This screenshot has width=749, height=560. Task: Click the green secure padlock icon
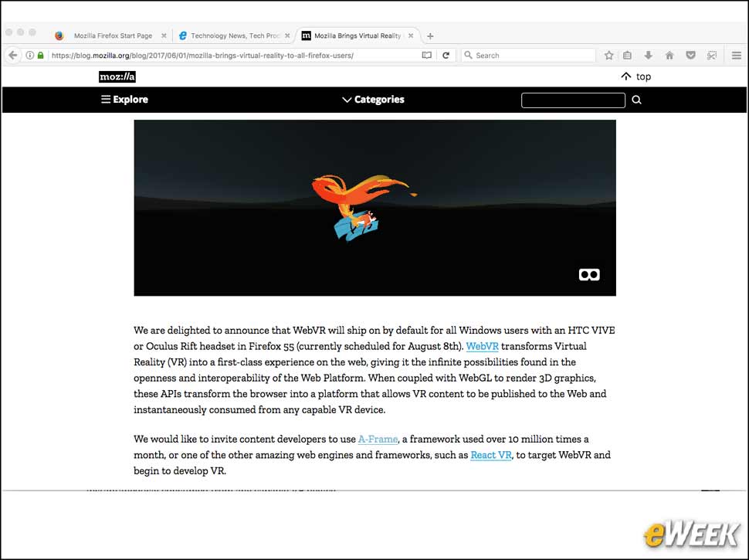tap(41, 56)
